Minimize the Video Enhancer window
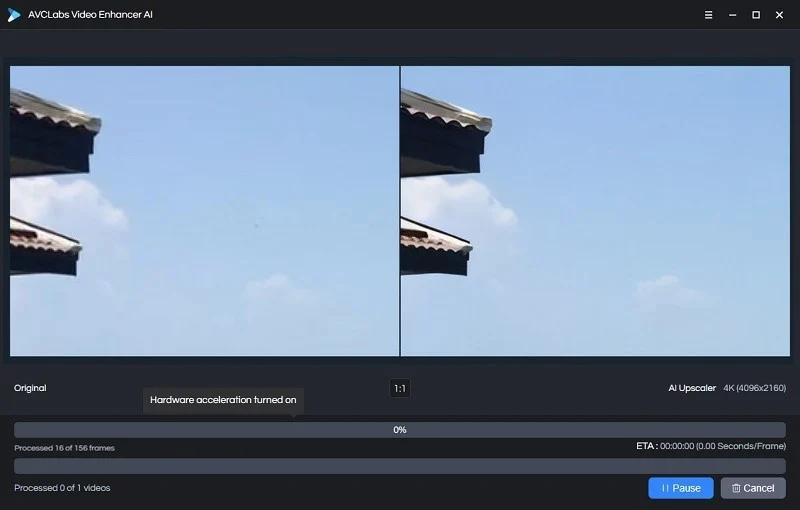The height and width of the screenshot is (510, 800). pyautogui.click(x=732, y=15)
